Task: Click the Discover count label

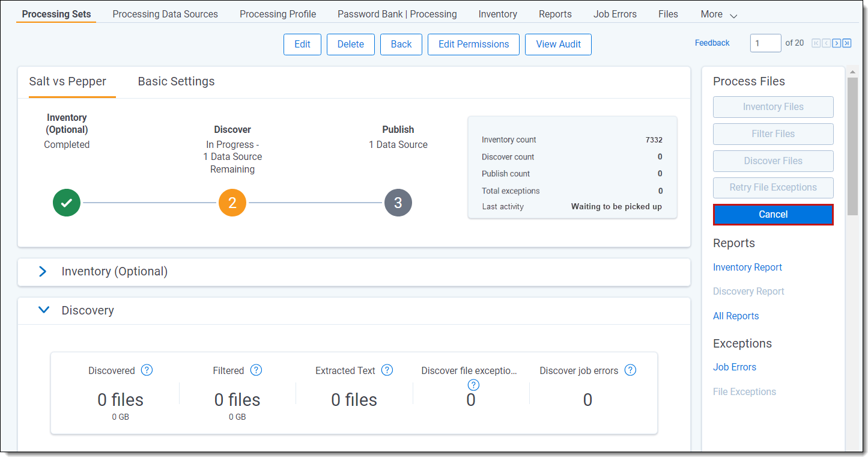Action: (508, 157)
